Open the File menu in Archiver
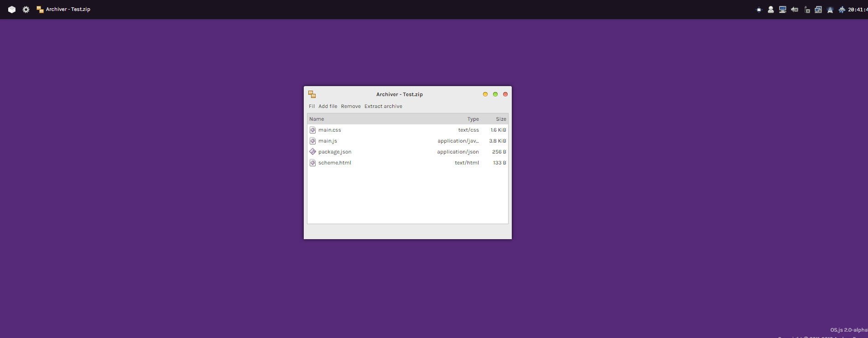Screen dimensions: 868x338 (312, 106)
